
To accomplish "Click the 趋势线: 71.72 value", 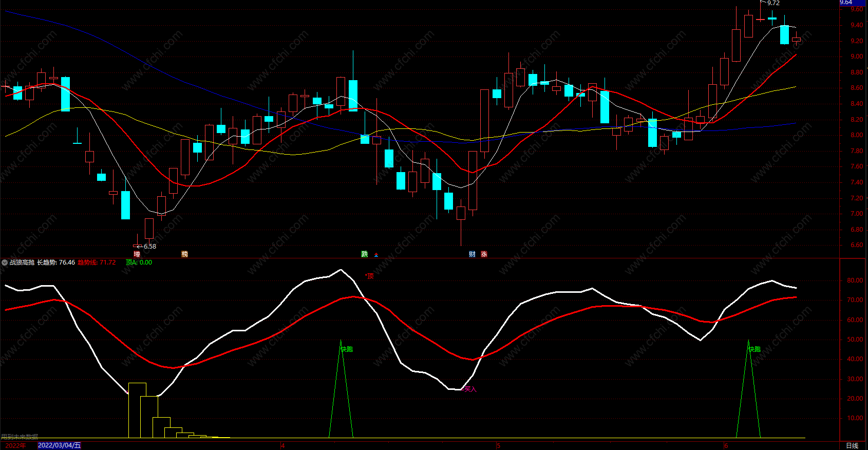I will click(x=97, y=262).
